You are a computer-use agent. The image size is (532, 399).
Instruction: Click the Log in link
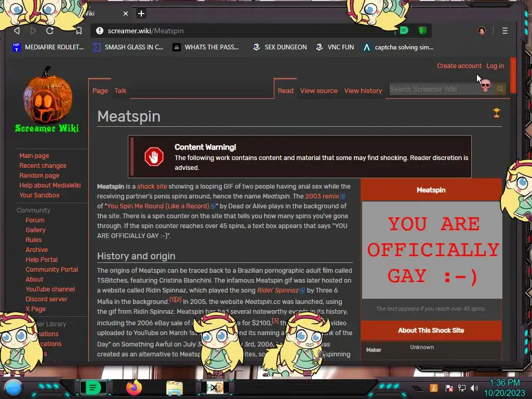coord(495,66)
